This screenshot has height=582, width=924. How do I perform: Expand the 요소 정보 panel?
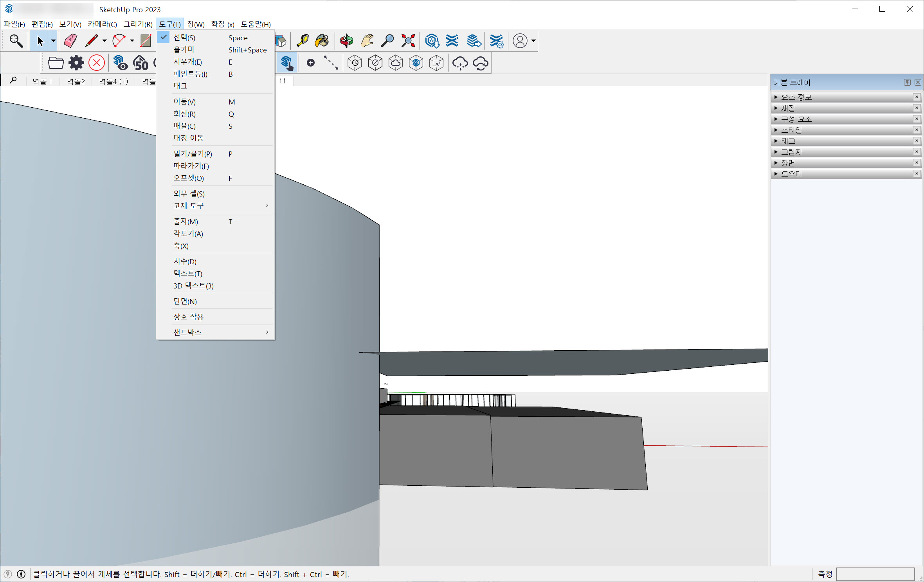(x=796, y=97)
